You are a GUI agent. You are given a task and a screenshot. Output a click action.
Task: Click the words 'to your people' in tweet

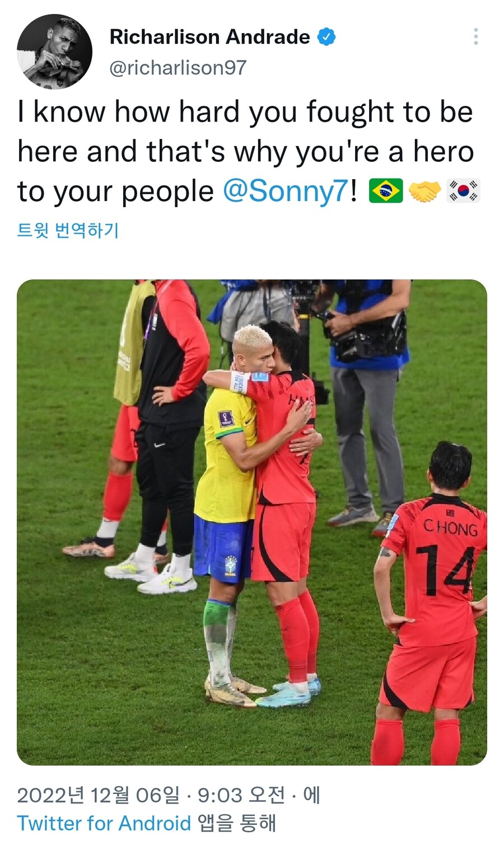pos(115,192)
